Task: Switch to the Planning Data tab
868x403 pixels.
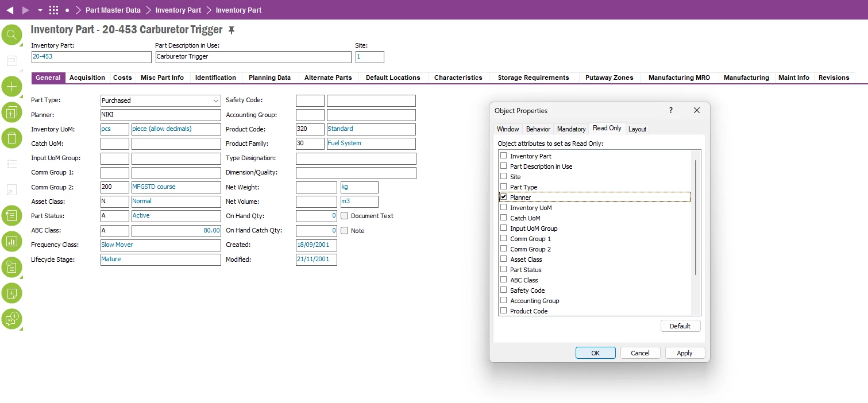Action: 269,77
